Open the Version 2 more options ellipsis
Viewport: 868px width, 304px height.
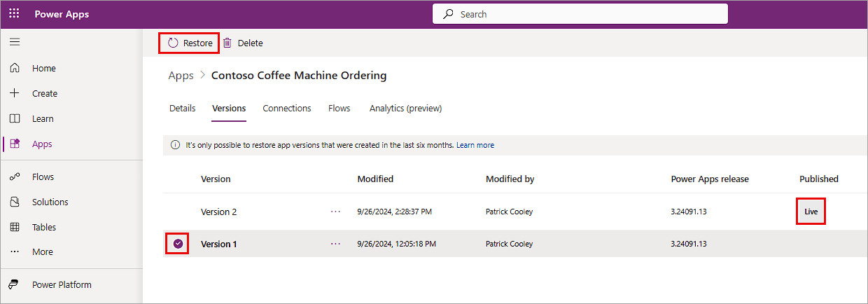tap(335, 212)
